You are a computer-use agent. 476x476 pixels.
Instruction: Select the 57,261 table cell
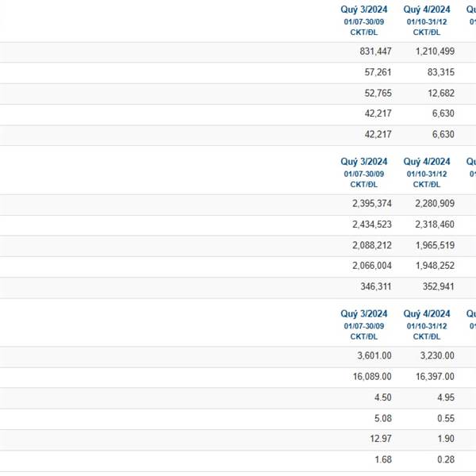378,72
